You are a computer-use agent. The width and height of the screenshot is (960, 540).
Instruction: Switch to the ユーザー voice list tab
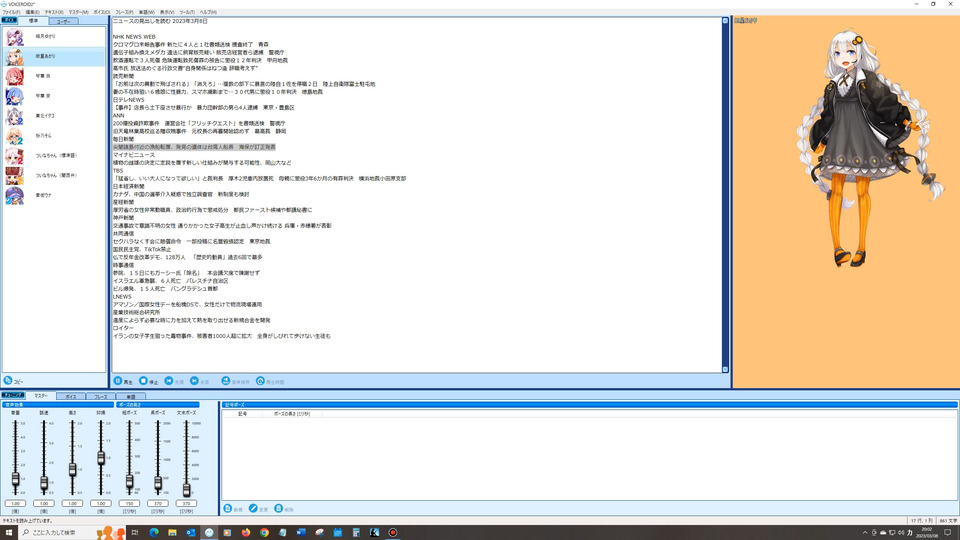[x=63, y=21]
